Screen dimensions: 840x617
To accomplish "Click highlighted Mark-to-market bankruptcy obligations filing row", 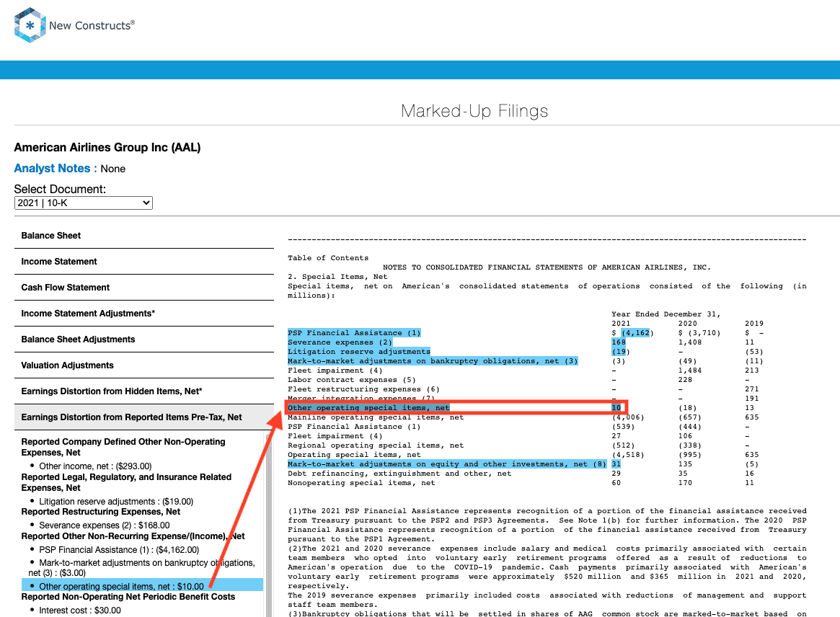I will [x=433, y=361].
